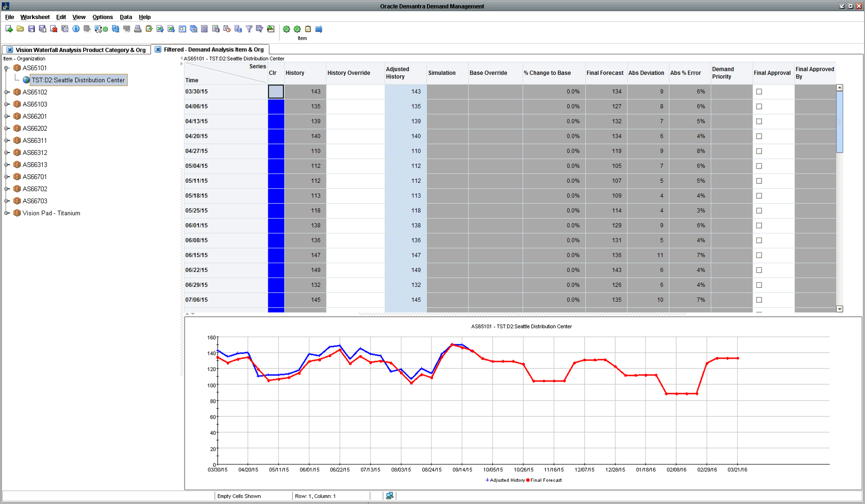Click the Print icon in toolbar
Image resolution: width=865 pixels, height=504 pixels.
coord(138,29)
